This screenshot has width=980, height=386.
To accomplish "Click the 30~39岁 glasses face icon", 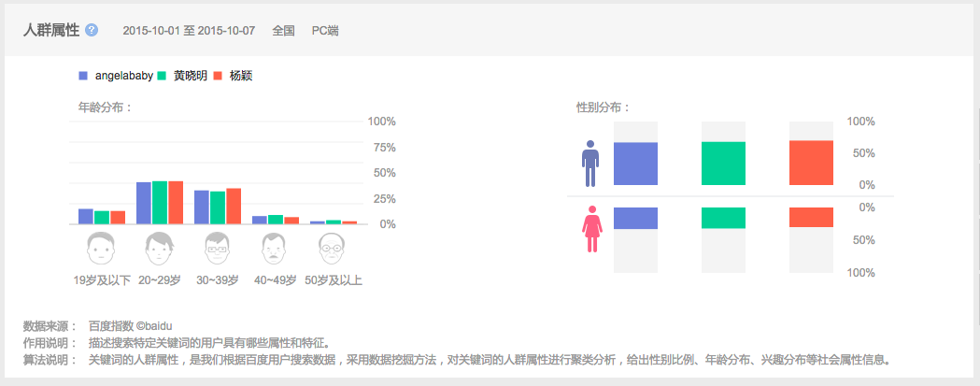I will click(218, 250).
